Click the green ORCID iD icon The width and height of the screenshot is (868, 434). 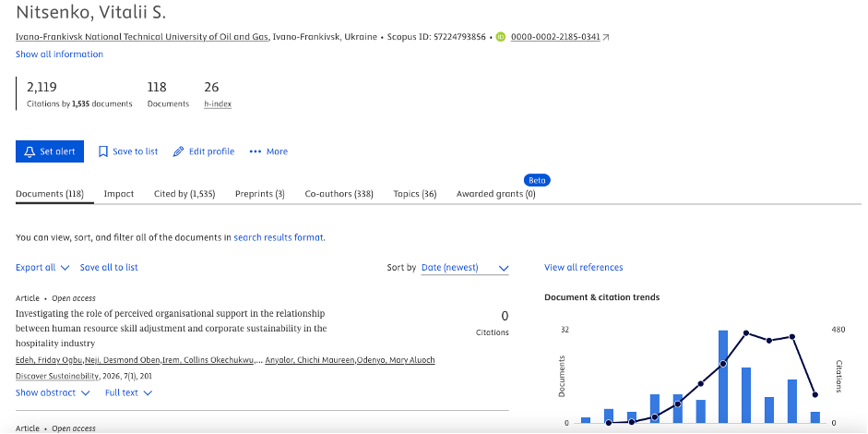tap(501, 37)
